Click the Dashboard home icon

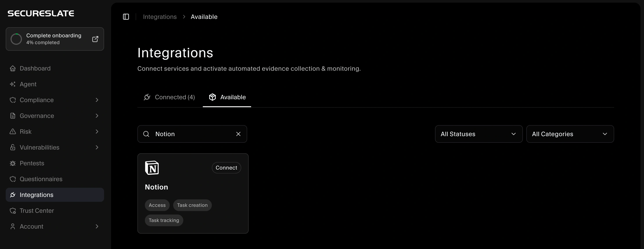pyautogui.click(x=13, y=69)
